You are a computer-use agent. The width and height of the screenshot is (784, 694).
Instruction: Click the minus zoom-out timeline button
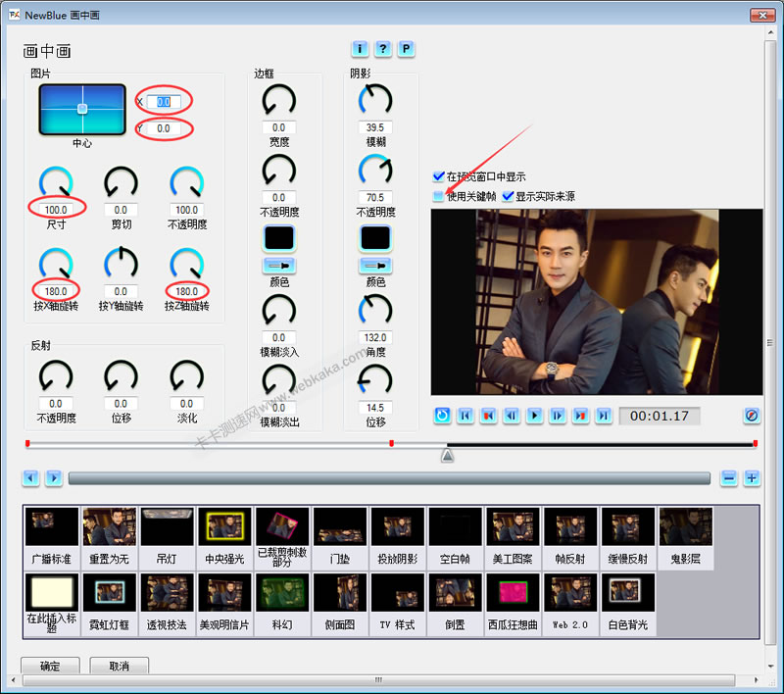pyautogui.click(x=728, y=478)
